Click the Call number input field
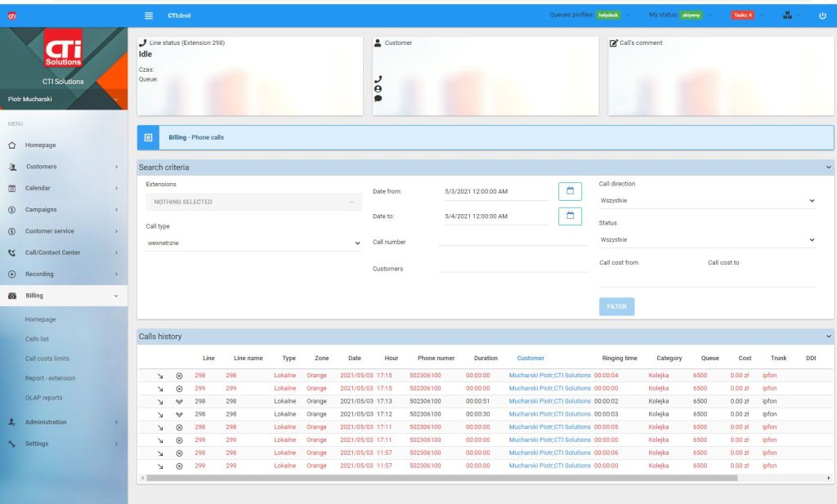837x504 pixels. 512,240
